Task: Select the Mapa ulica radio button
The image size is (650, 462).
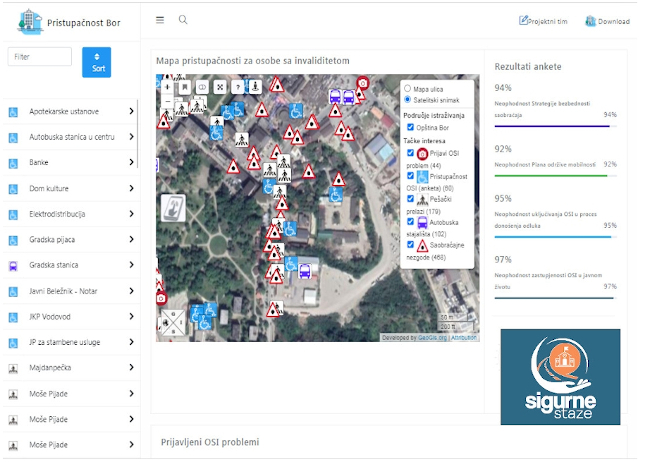Action: click(408, 88)
